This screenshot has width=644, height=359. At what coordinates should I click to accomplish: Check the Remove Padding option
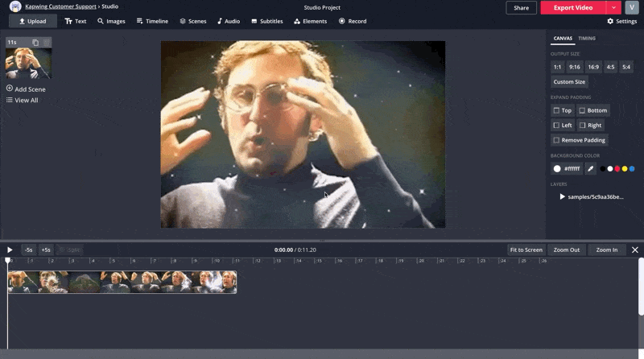point(556,140)
